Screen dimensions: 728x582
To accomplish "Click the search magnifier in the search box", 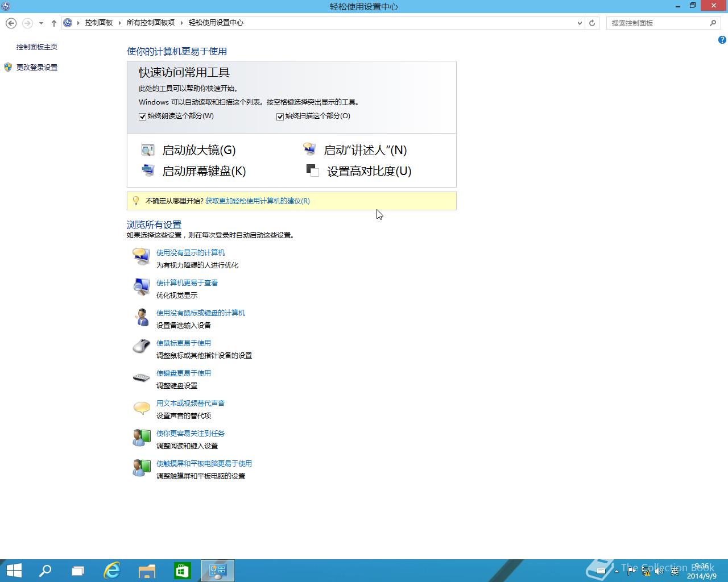I will [713, 23].
